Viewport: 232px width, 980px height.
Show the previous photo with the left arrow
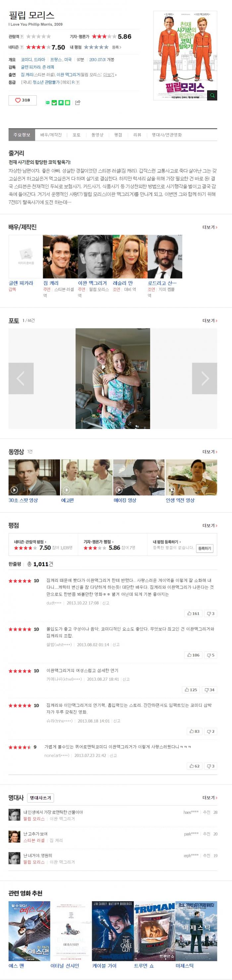(x=21, y=378)
